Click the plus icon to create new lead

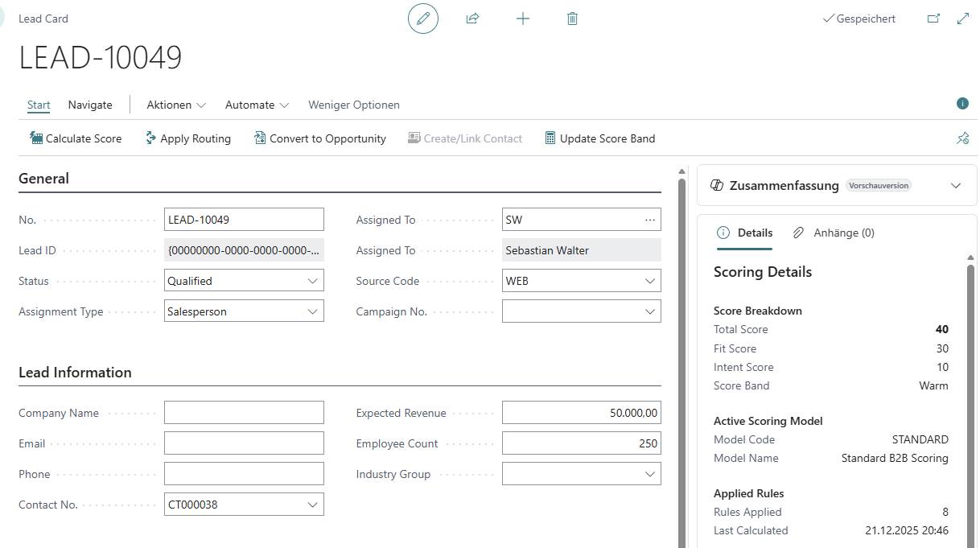coord(523,19)
